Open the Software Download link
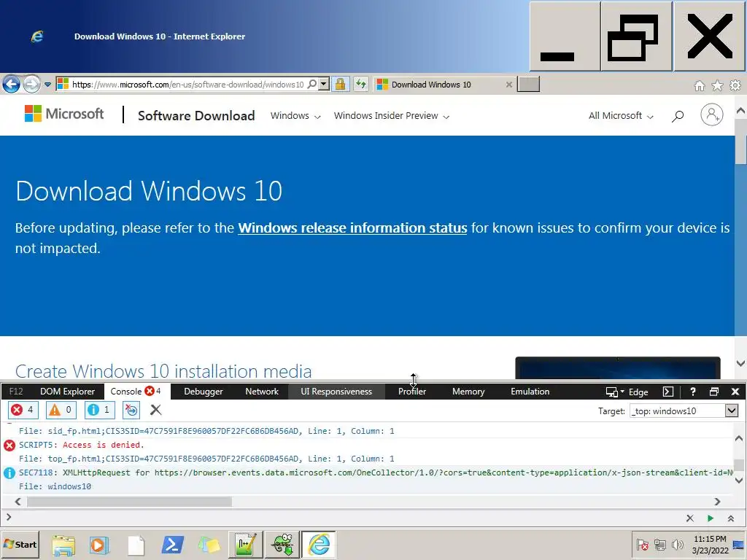The width and height of the screenshot is (747, 560). click(x=196, y=116)
